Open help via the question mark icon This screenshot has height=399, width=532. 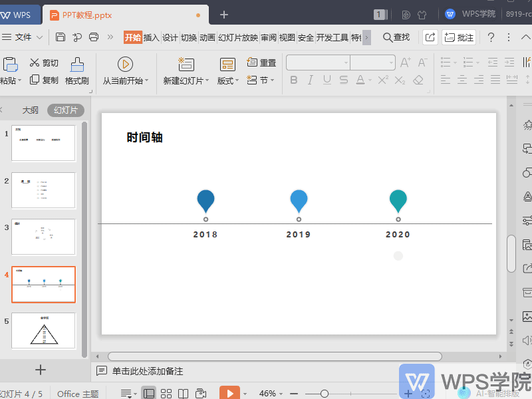click(x=491, y=37)
